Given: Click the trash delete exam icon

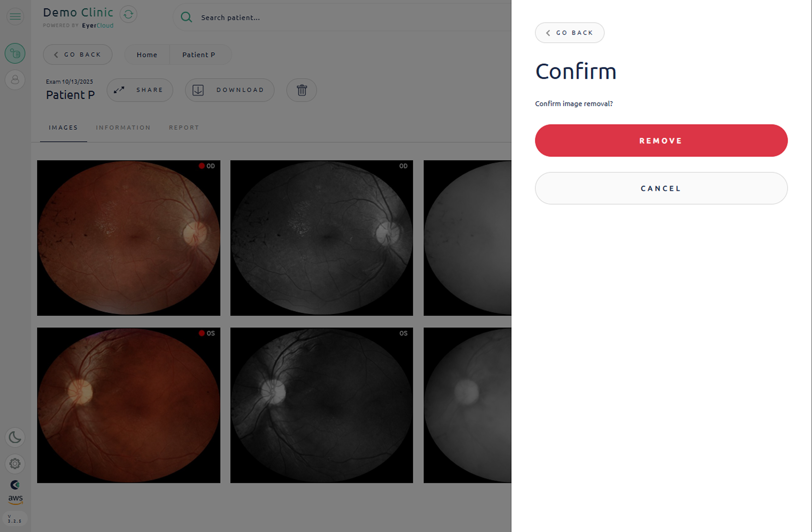Looking at the screenshot, I should [x=301, y=90].
